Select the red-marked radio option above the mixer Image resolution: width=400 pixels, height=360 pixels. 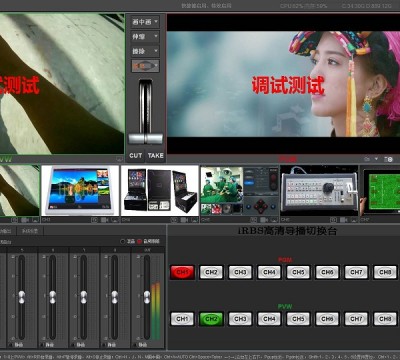(x=139, y=241)
